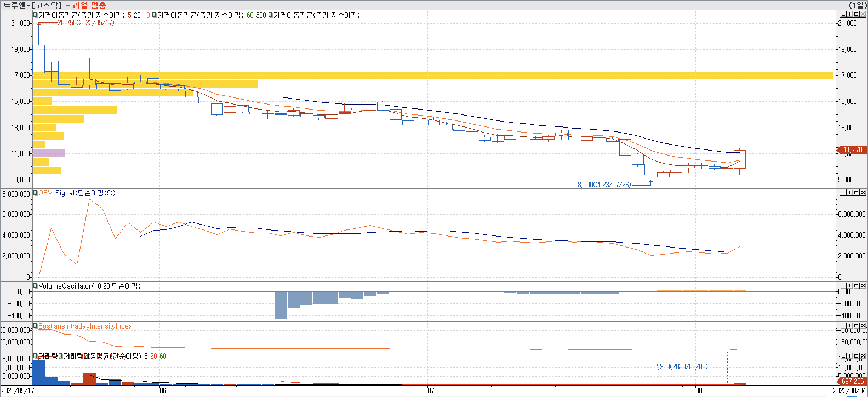Viewport: 868px width, 397px height.
Task: Click the volume panel's maximize icon
Action: point(856,356)
